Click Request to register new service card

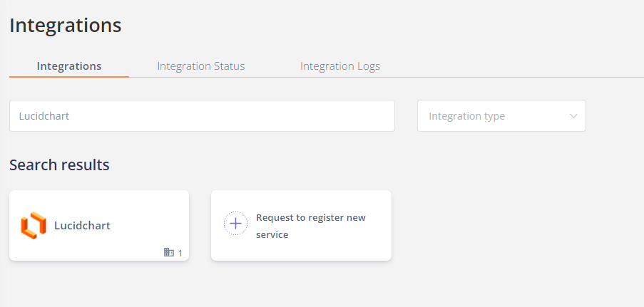coord(301,225)
